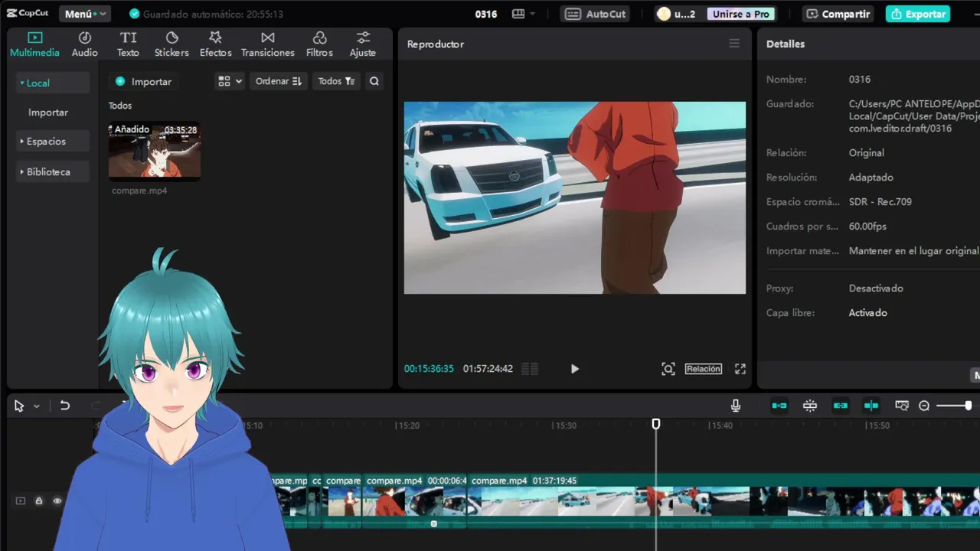
Task: Click the Exportar button
Action: click(x=918, y=14)
